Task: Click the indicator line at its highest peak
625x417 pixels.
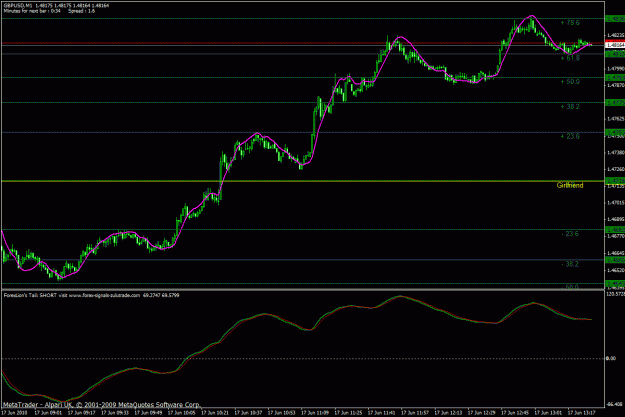Action: coord(400,296)
